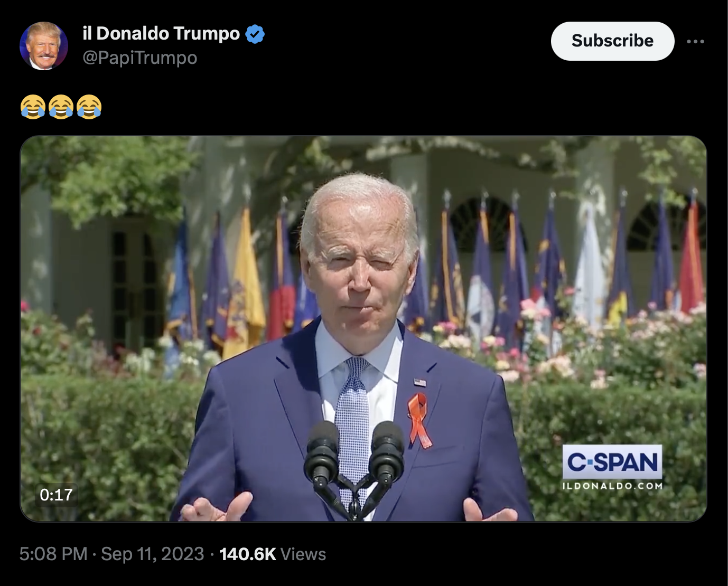The width and height of the screenshot is (728, 586).
Task: Open the three-dot more options menu
Action: click(x=695, y=41)
